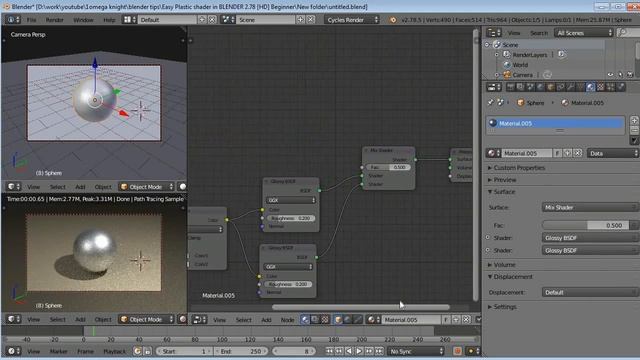Open outliner editor type selector
640x360 pixels.
(493, 33)
